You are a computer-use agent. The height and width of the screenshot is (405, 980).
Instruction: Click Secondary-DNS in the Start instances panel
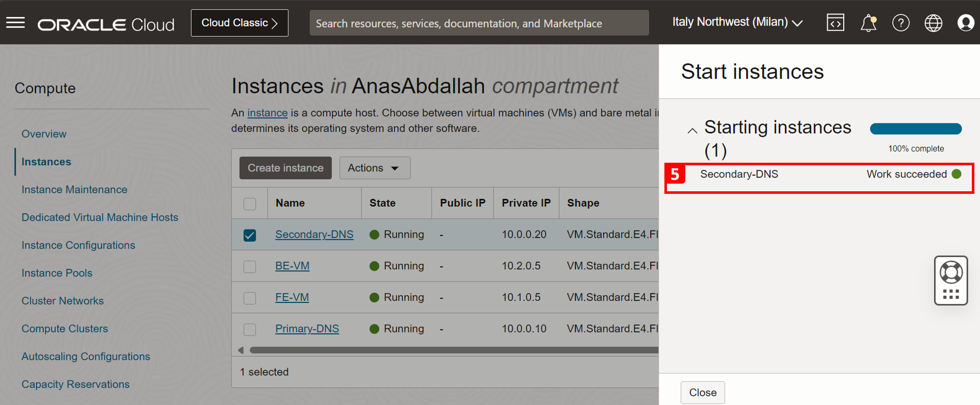739,174
